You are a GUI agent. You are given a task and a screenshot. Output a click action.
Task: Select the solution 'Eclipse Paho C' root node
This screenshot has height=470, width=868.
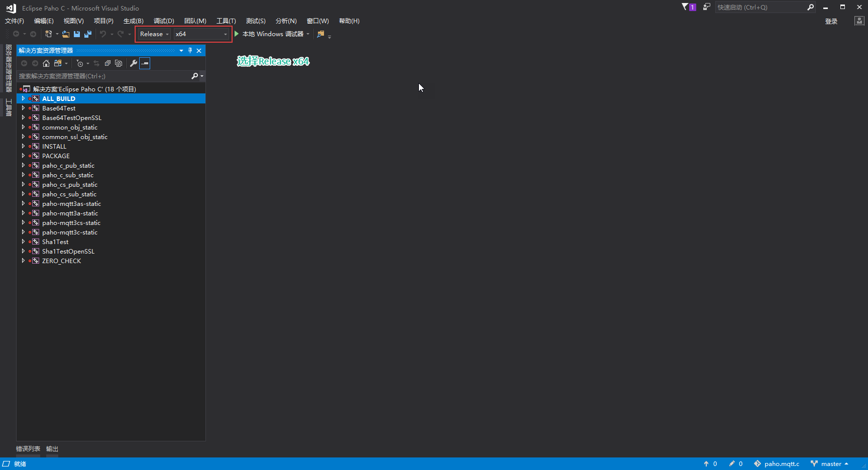click(x=84, y=89)
